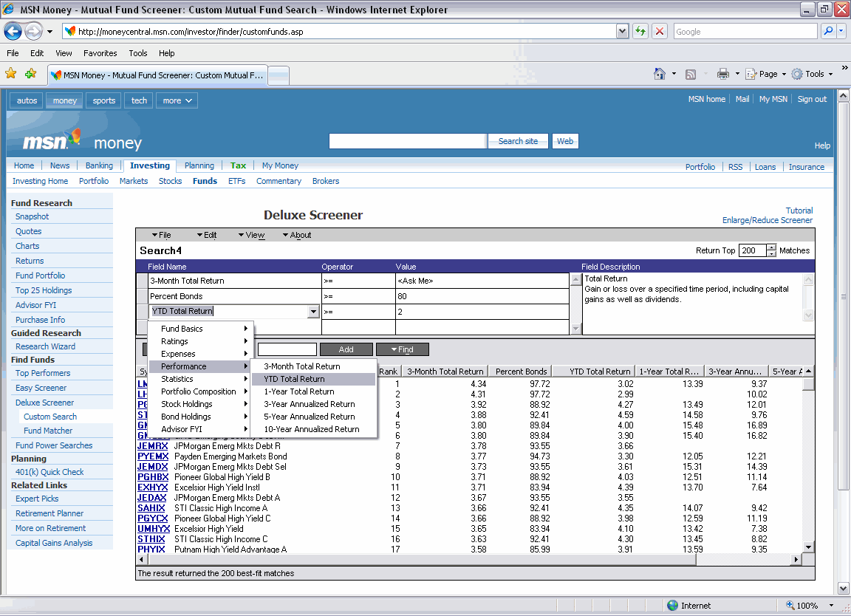Click the Print icon in toolbar
851x616 pixels.
click(x=723, y=74)
